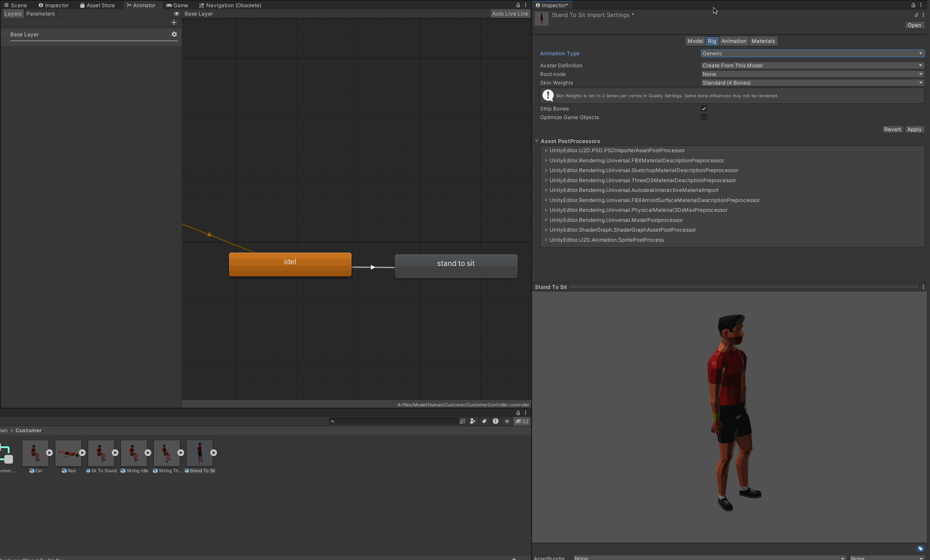Open the Project panel's three-dot menu

pos(526,413)
